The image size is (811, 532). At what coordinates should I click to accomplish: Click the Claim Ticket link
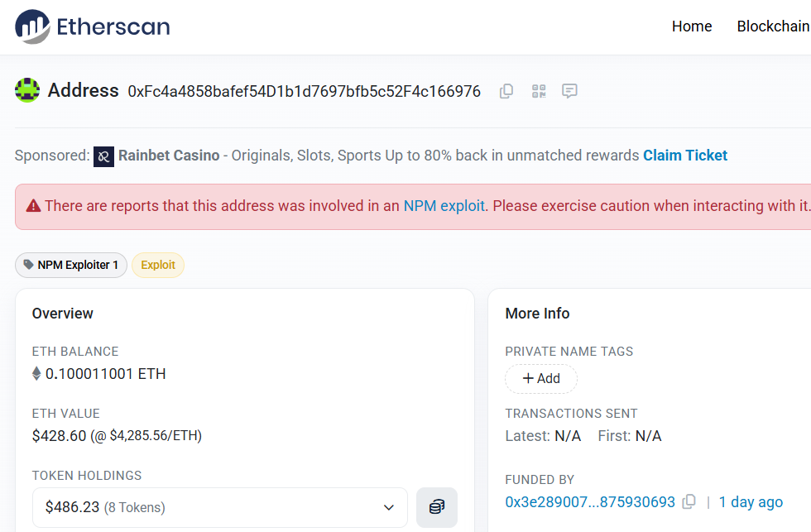pyautogui.click(x=685, y=156)
